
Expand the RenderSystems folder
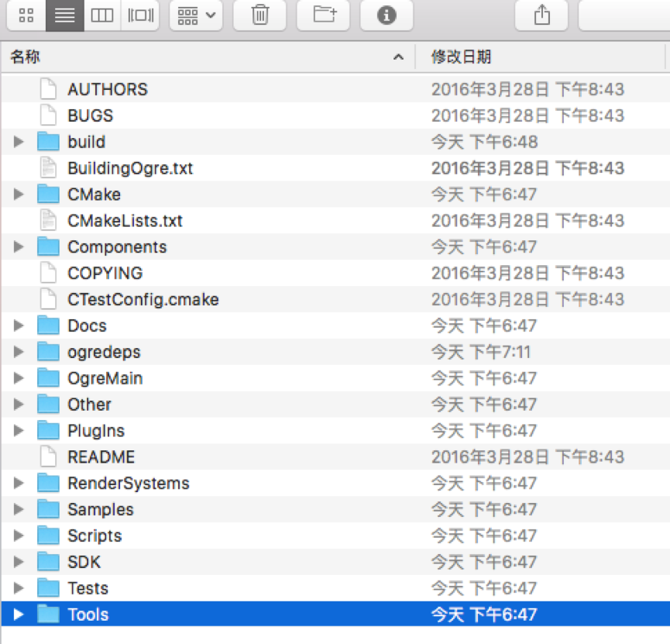[x=19, y=484]
